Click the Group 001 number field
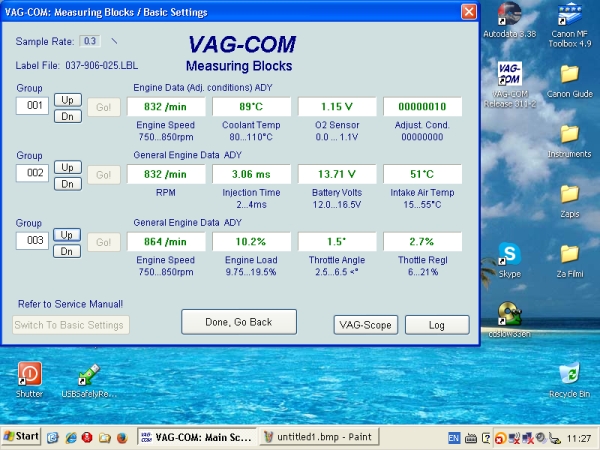The width and height of the screenshot is (600, 450). 33,106
